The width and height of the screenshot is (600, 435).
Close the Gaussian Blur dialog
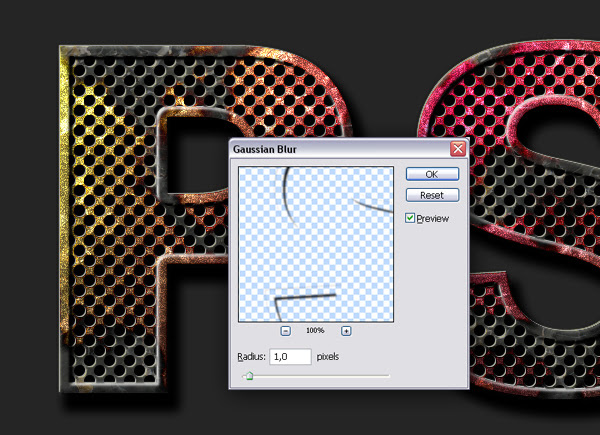pyautogui.click(x=458, y=149)
